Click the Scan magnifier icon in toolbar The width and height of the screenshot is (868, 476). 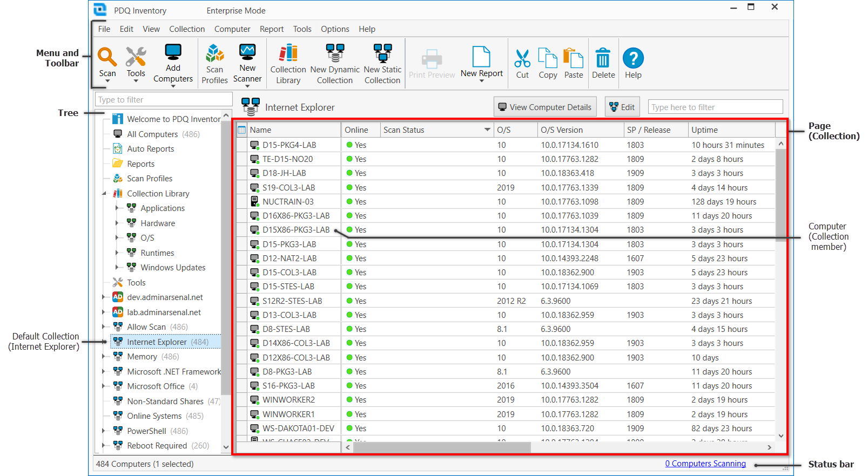click(107, 57)
